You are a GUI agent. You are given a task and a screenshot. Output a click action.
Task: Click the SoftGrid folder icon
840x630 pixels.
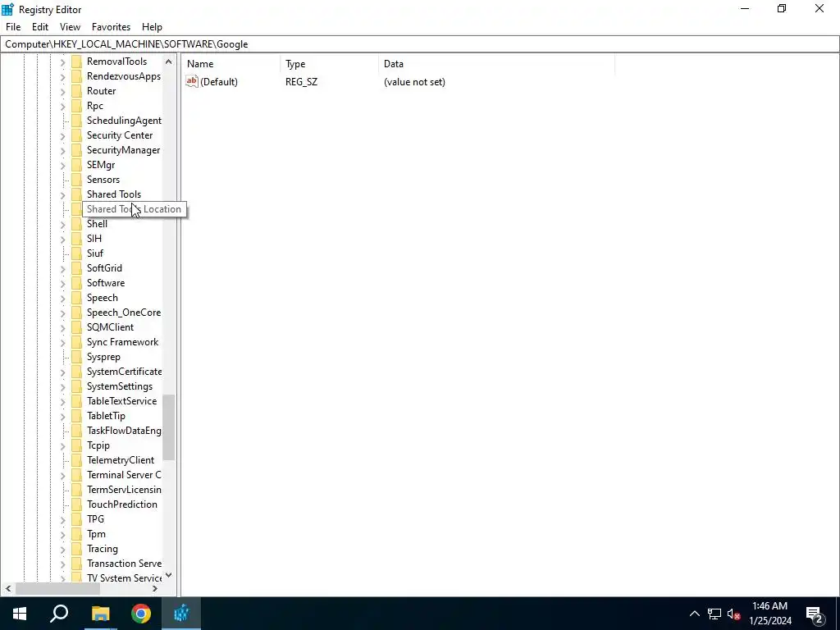[x=76, y=268]
